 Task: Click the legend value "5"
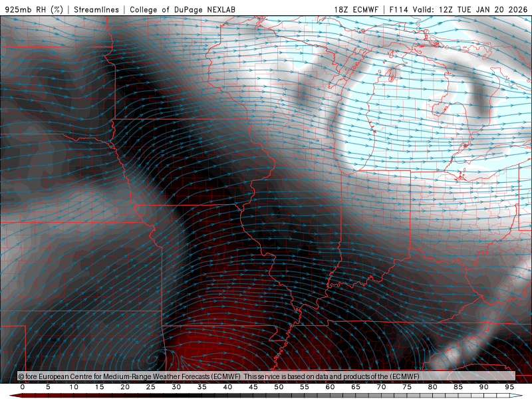tap(48, 387)
